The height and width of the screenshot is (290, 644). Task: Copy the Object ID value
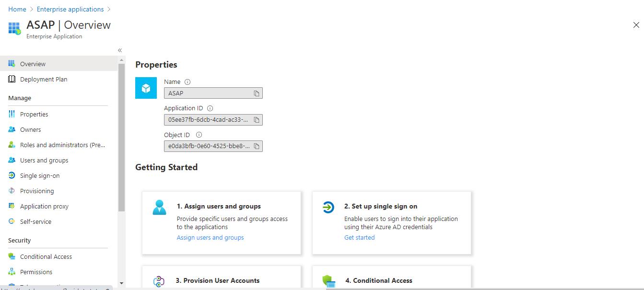(257, 146)
